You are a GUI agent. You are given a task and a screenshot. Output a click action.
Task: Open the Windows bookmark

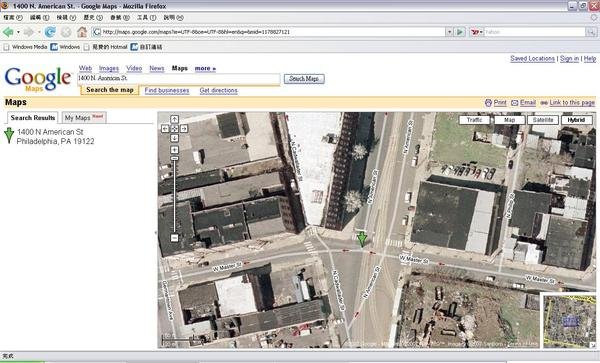pyautogui.click(x=65, y=47)
